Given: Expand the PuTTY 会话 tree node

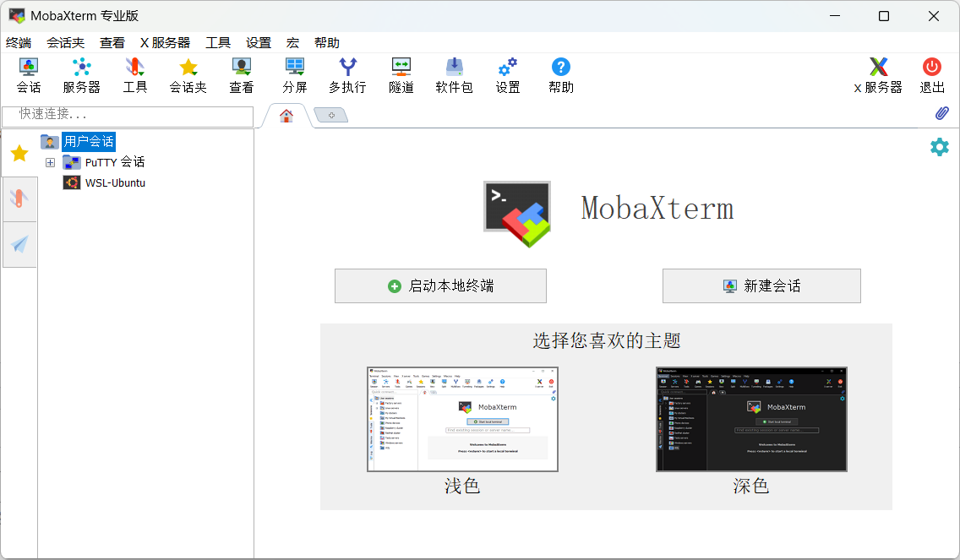Looking at the screenshot, I should 50,162.
